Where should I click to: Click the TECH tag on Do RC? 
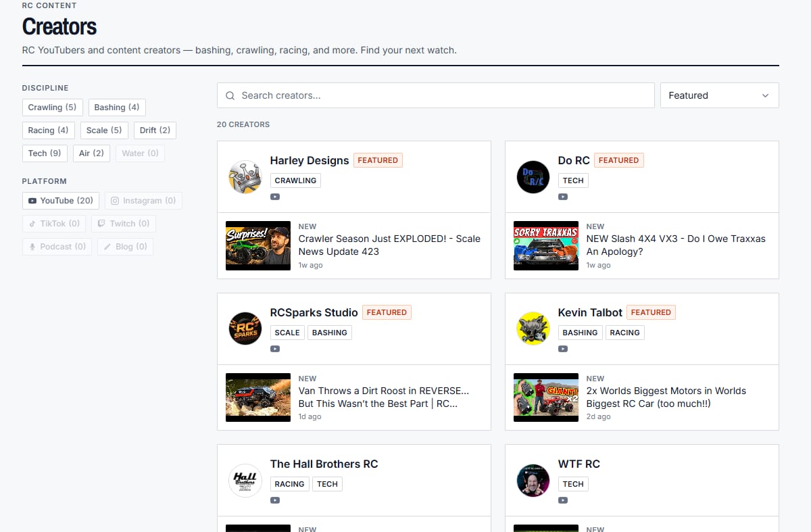coord(573,180)
